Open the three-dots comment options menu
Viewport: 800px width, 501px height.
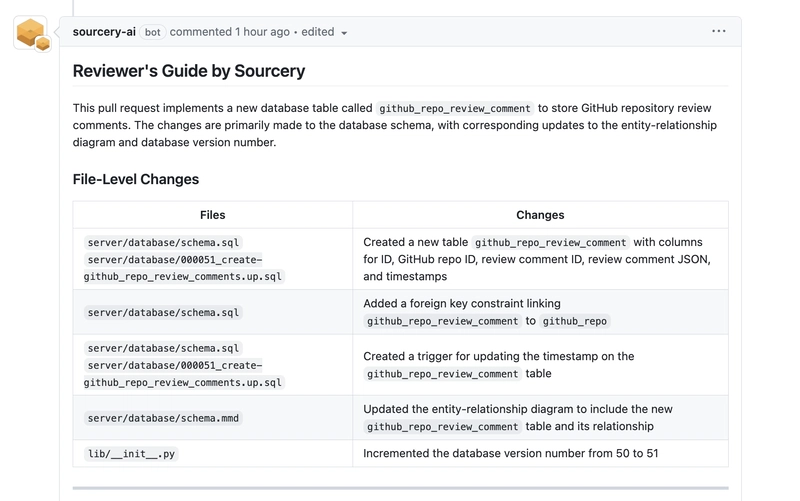pyautogui.click(x=718, y=31)
